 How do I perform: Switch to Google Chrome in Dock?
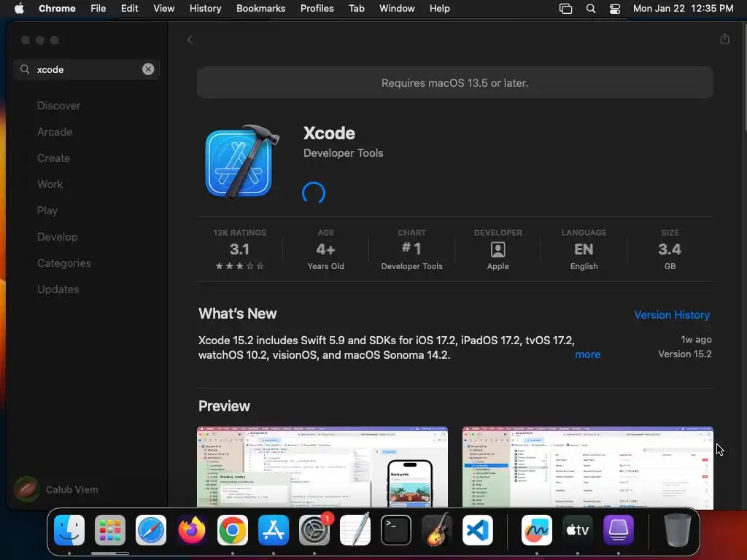point(233,530)
